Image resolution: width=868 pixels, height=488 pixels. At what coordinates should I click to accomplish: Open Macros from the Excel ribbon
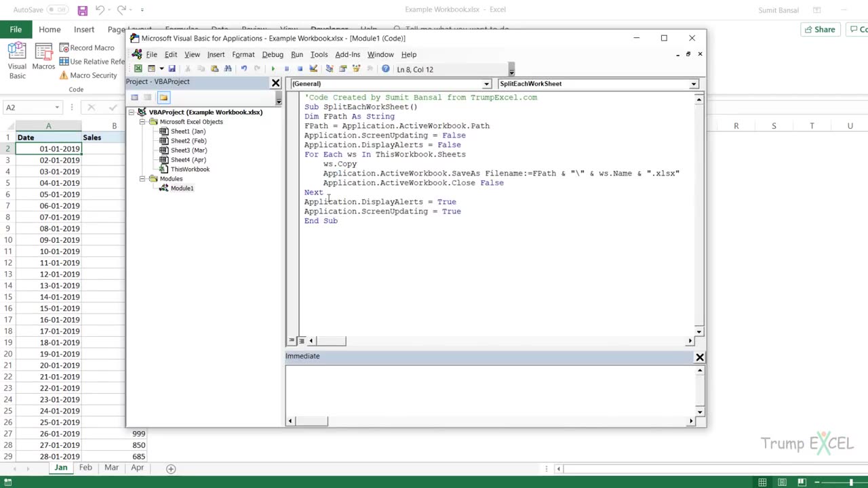click(x=43, y=58)
